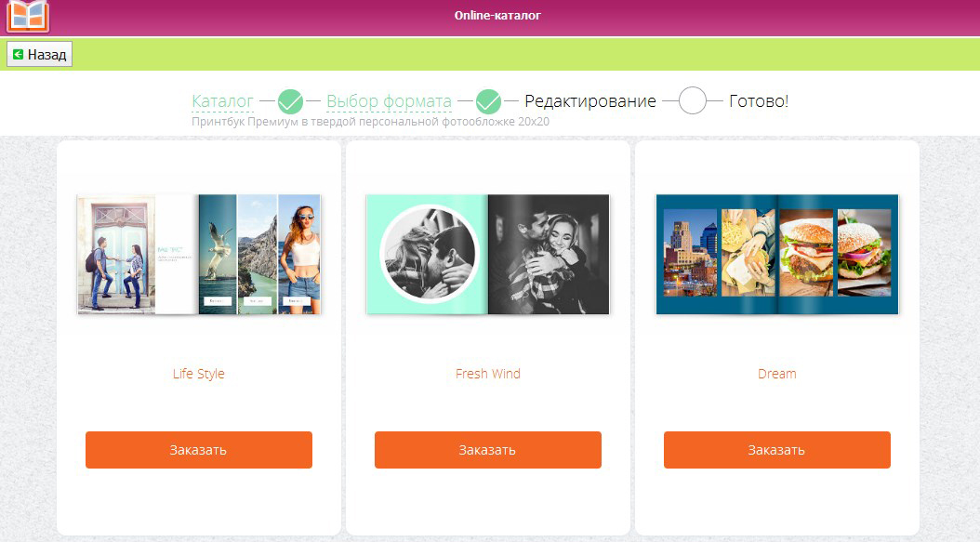Open the Выбор формата step link

click(x=389, y=100)
